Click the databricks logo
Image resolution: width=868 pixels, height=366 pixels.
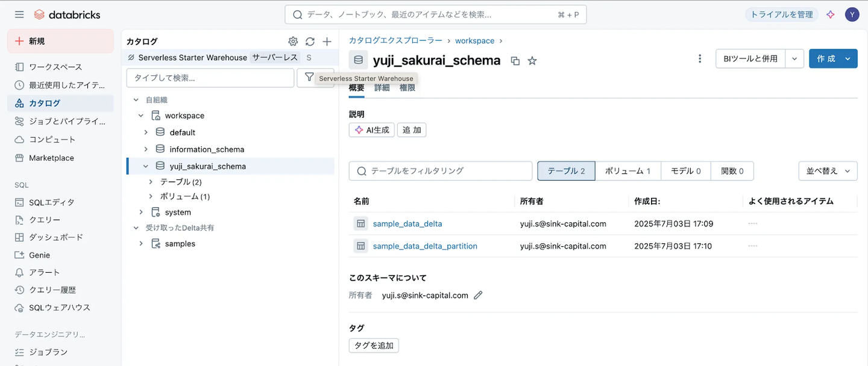(x=67, y=14)
